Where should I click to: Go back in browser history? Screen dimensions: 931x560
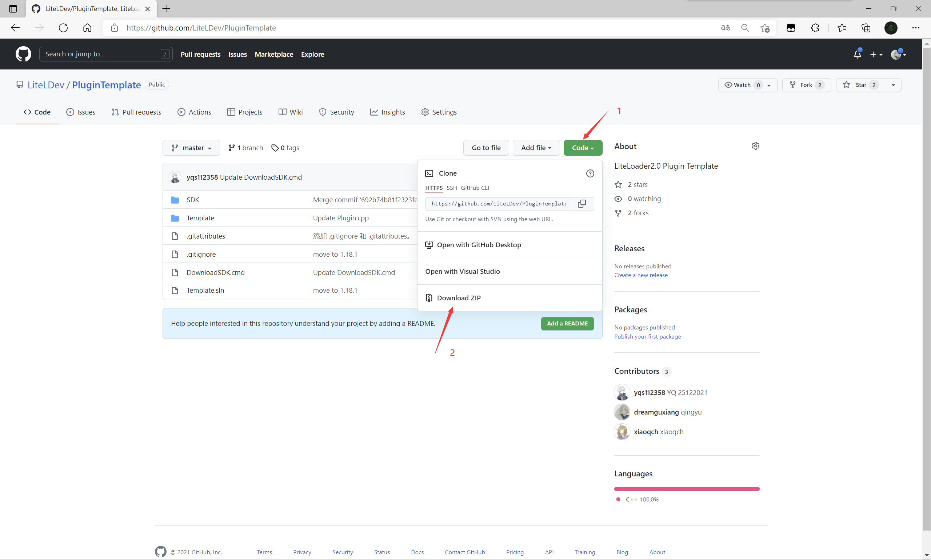[15, 28]
